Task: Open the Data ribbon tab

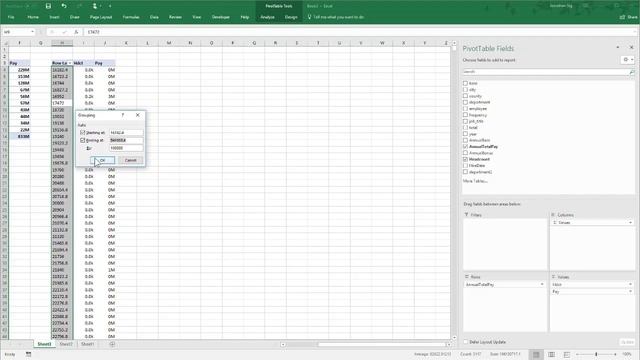Action: point(154,17)
